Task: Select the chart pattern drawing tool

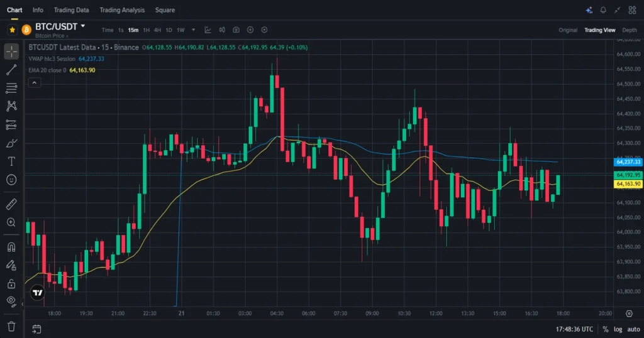Action: point(11,106)
